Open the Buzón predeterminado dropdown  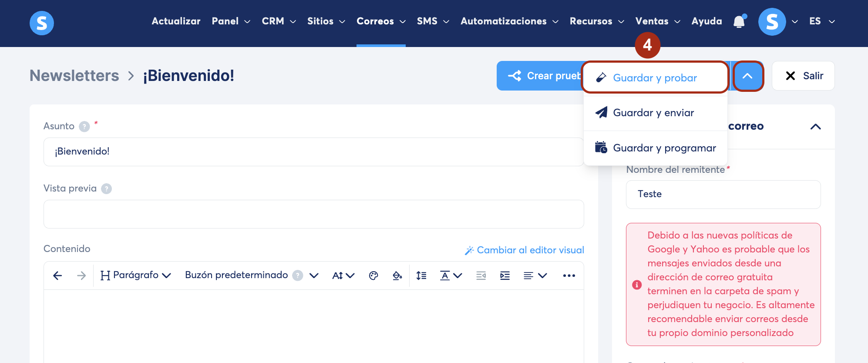click(x=252, y=276)
